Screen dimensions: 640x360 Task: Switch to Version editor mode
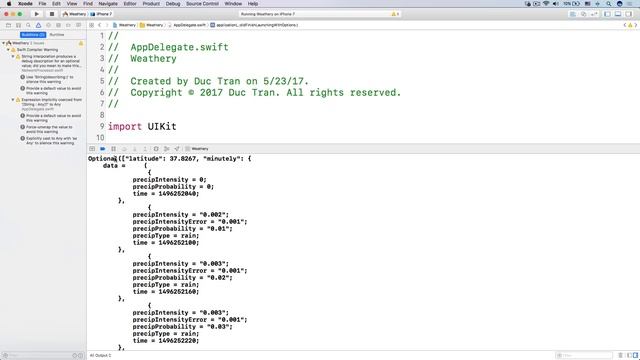(594, 14)
